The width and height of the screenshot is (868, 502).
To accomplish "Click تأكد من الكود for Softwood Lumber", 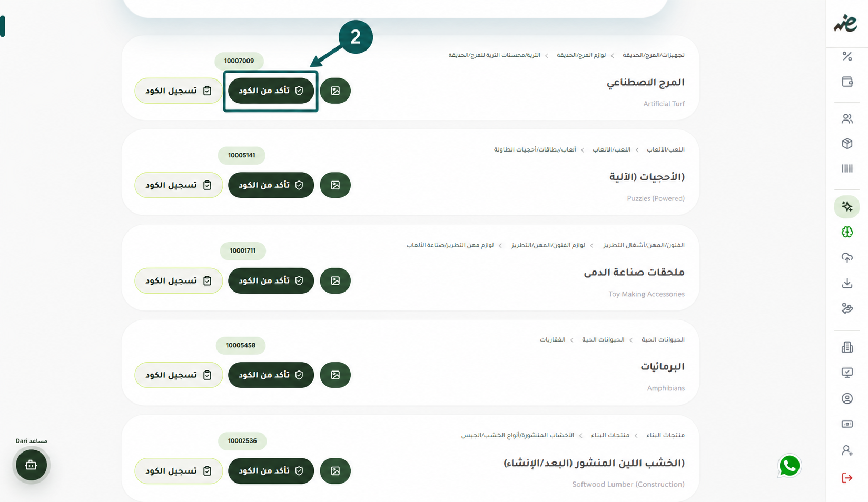I will [271, 471].
